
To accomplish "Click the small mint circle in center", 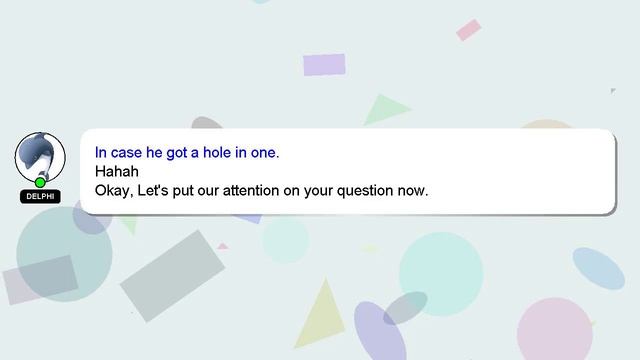I will pyautogui.click(x=286, y=240).
